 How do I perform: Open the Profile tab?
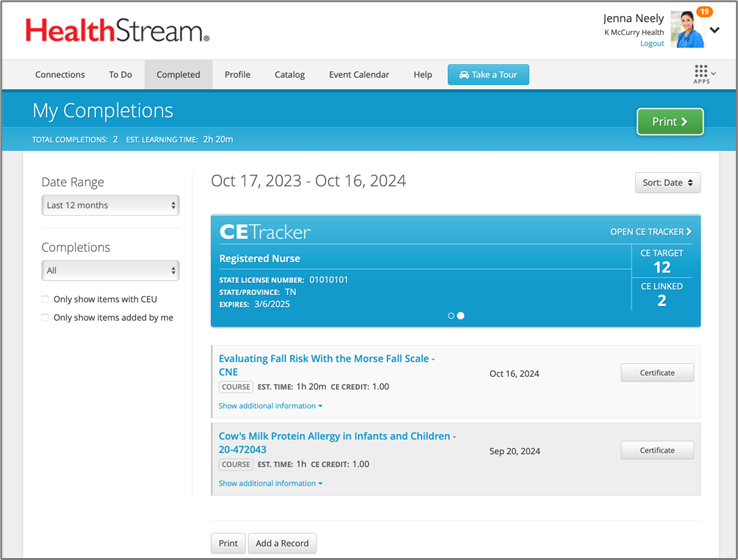(237, 74)
